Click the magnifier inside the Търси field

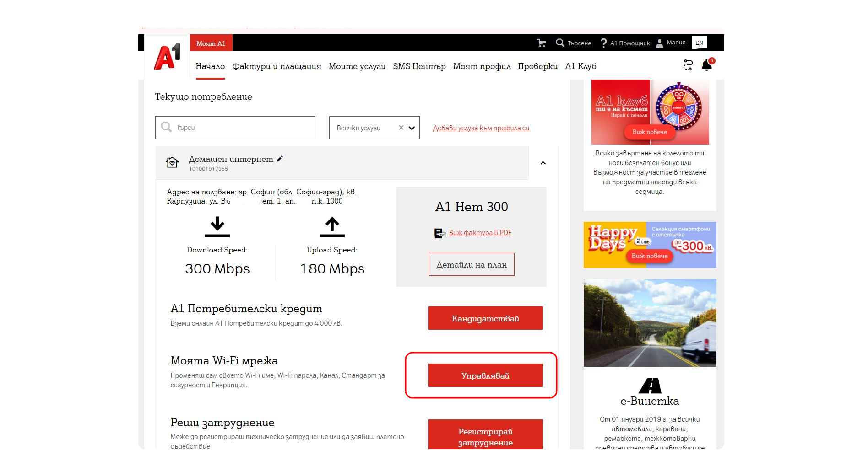[x=166, y=127]
